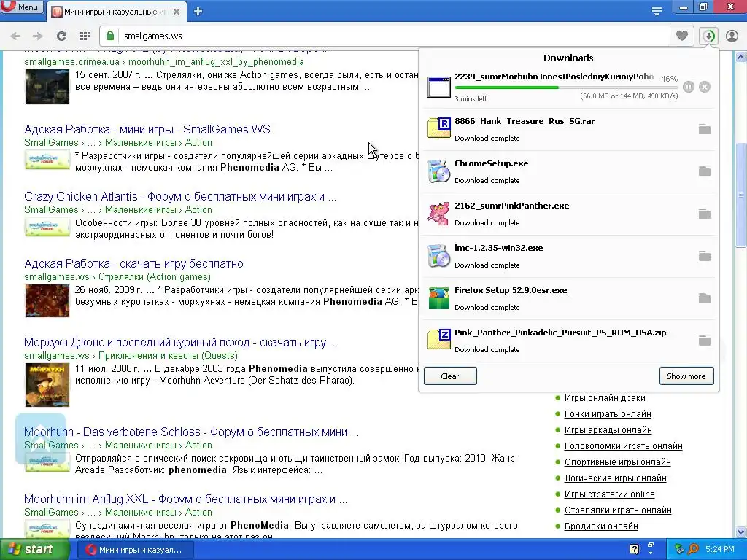Open the user account profile icon

pos(732,36)
